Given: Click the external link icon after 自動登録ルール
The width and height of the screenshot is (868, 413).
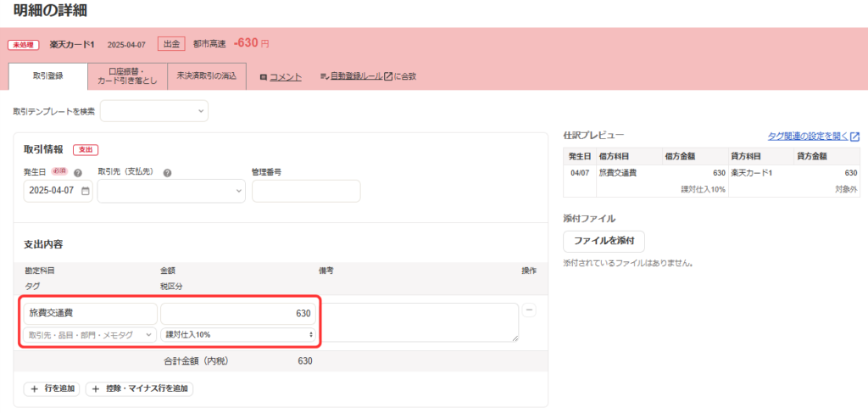Looking at the screenshot, I should [x=388, y=76].
